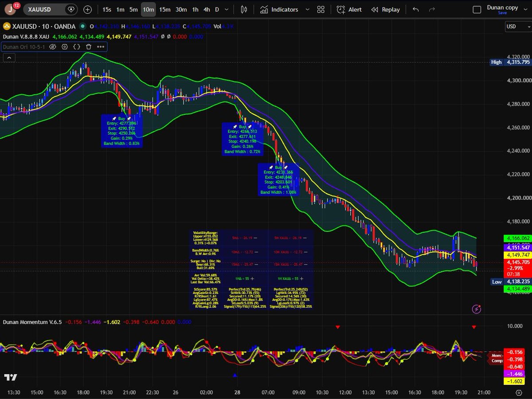Select the Buy label with Entry 4277.896
The image size is (532, 399).
(122, 131)
